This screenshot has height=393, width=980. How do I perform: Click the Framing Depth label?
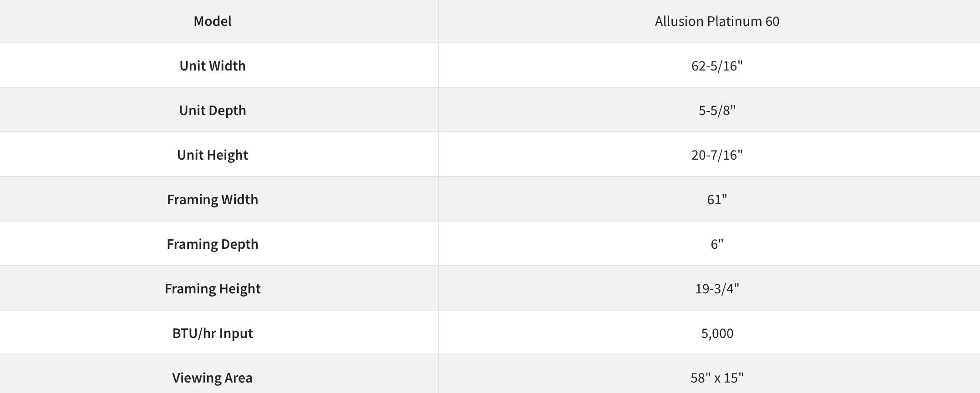(x=213, y=244)
